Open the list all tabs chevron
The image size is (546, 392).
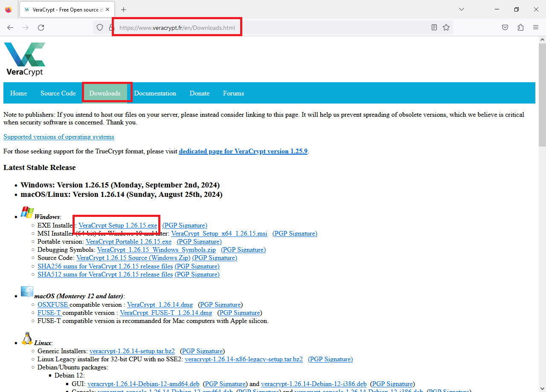(x=462, y=9)
